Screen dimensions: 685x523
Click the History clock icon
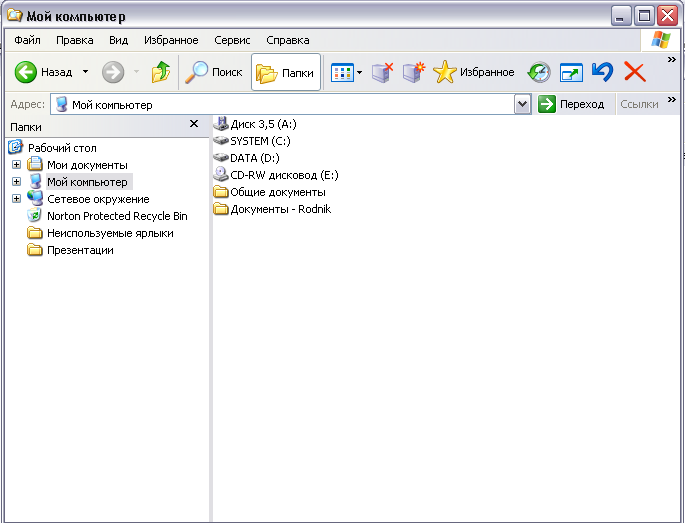pyautogui.click(x=539, y=73)
